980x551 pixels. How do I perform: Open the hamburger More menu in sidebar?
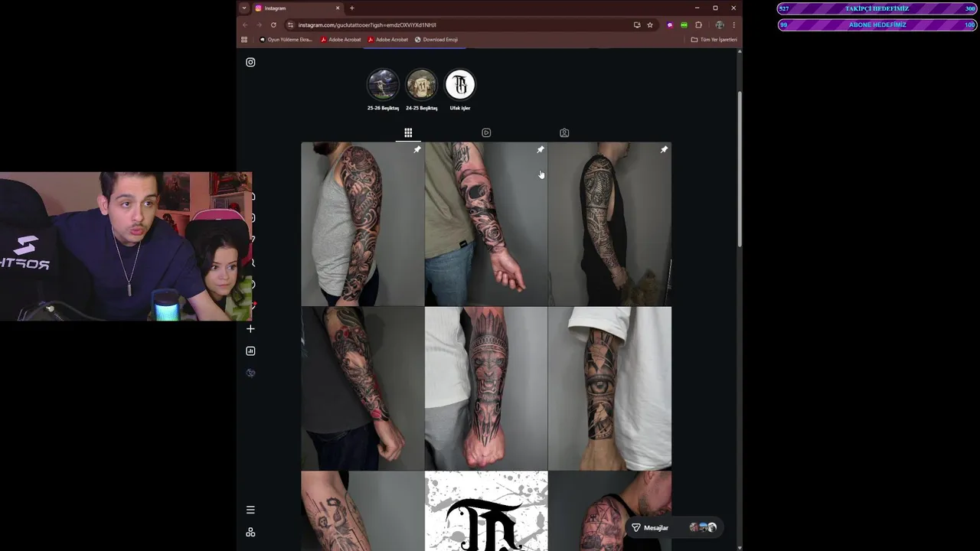(250, 510)
